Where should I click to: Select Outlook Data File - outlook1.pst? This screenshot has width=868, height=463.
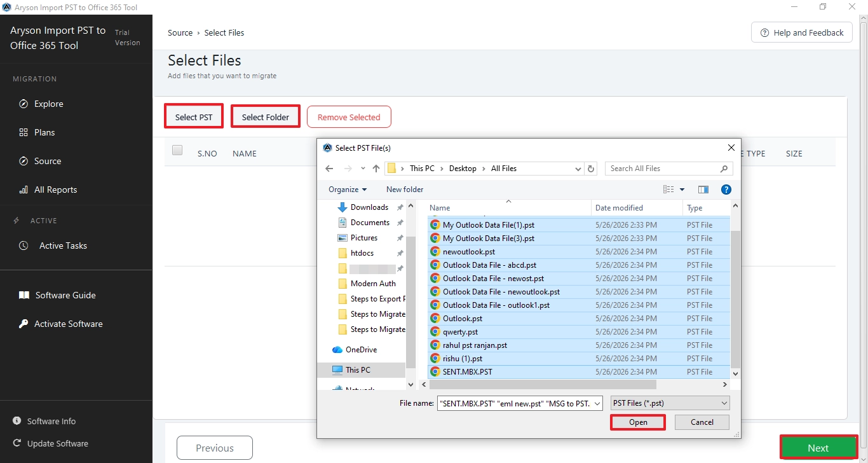tap(579, 305)
